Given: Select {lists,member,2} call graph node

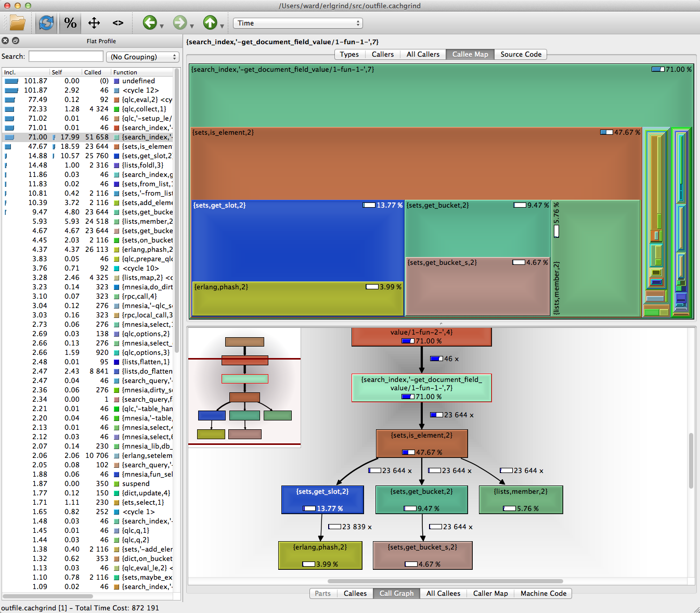Looking at the screenshot, I should point(521,500).
